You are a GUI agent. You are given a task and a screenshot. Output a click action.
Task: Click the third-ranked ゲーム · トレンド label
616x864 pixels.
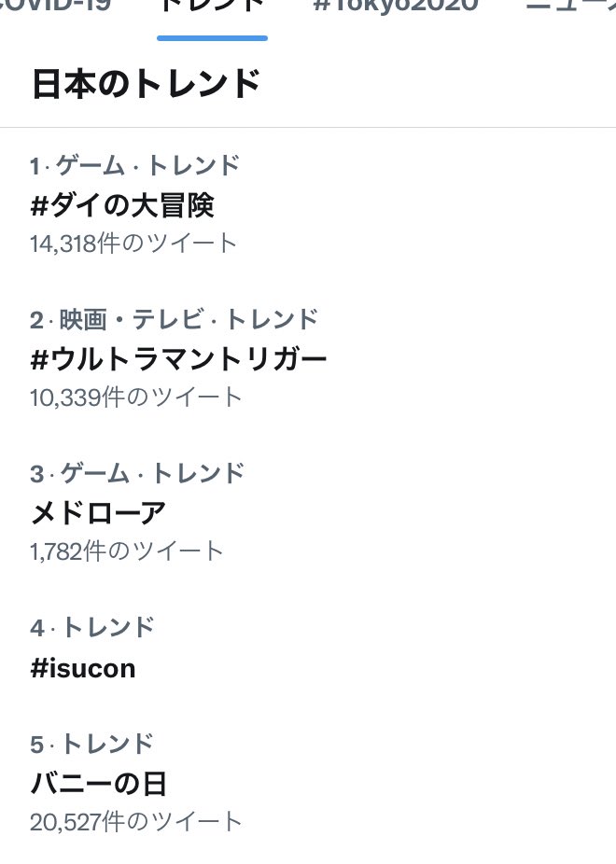pyautogui.click(x=137, y=473)
